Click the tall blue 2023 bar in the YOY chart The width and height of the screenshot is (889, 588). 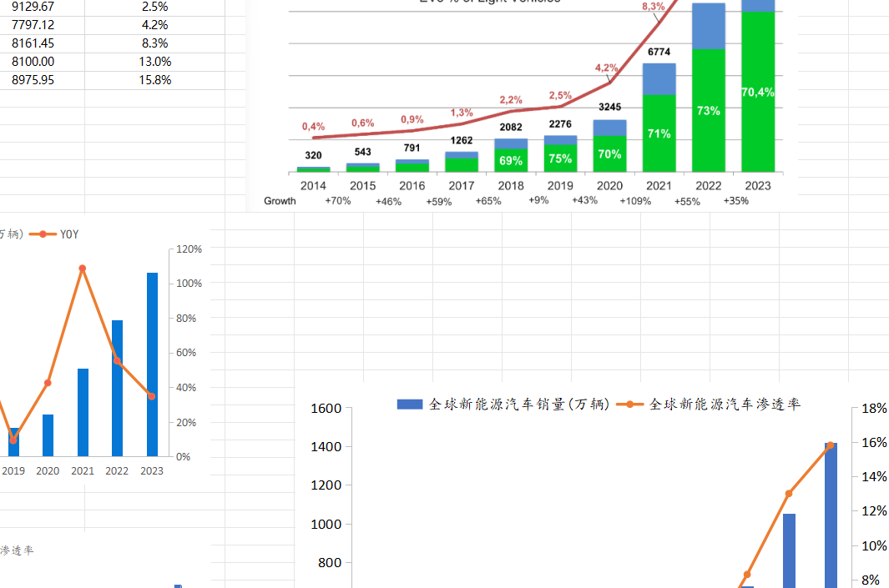[x=152, y=364]
